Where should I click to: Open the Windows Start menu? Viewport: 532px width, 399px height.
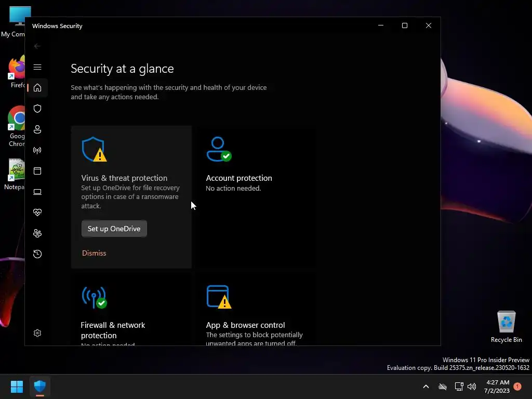[17, 387]
